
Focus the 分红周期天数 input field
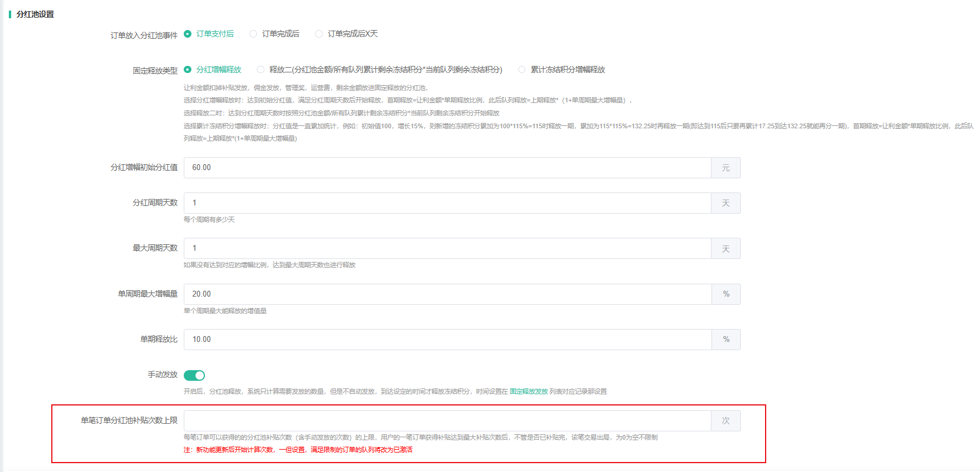tap(448, 203)
